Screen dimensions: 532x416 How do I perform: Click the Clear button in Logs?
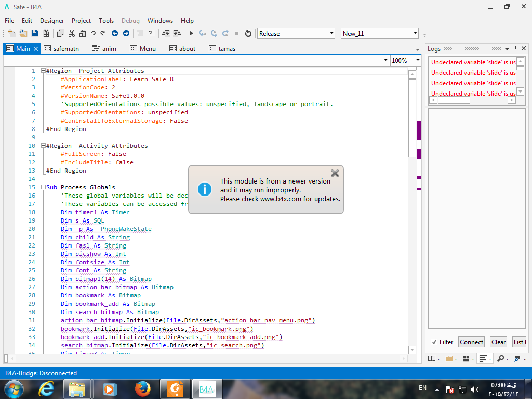(499, 342)
